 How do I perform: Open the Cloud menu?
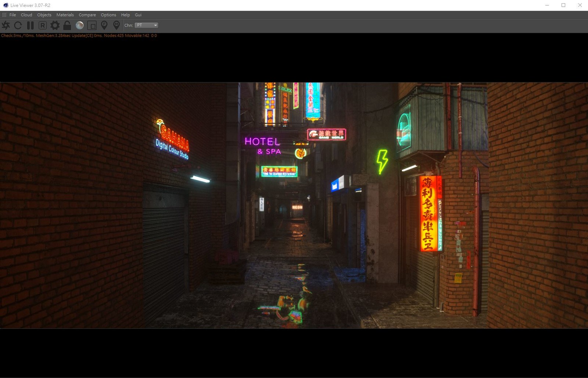point(26,15)
